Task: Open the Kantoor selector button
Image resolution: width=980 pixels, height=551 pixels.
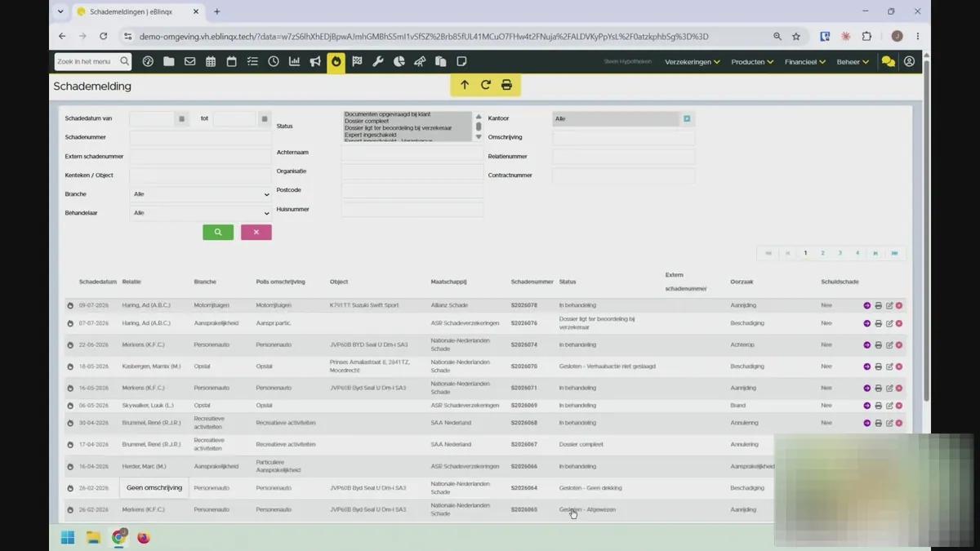Action: pos(687,118)
